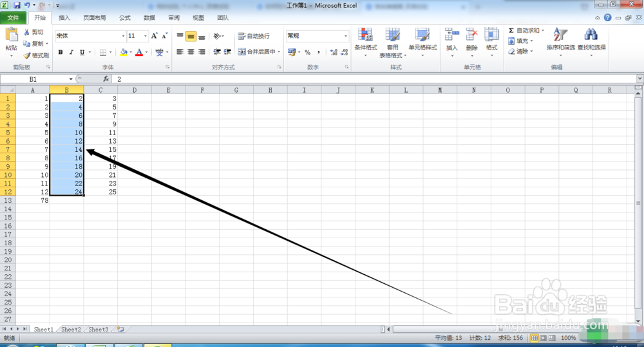Toggle Bold formatting

pyautogui.click(x=61, y=52)
